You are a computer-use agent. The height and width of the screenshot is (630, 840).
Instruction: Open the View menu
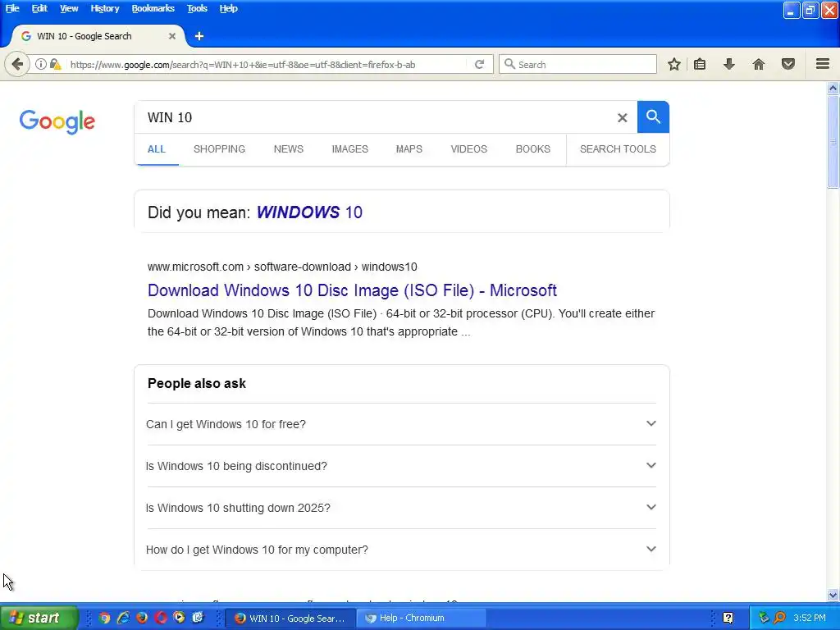(x=69, y=8)
